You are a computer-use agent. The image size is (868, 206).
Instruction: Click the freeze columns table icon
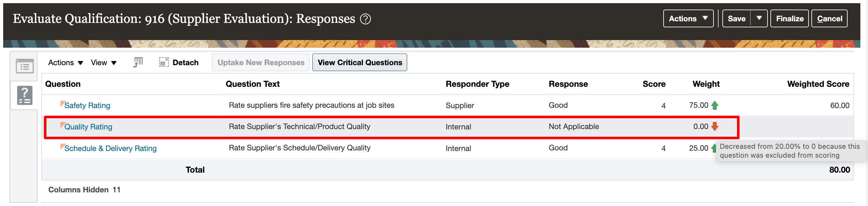(x=138, y=62)
